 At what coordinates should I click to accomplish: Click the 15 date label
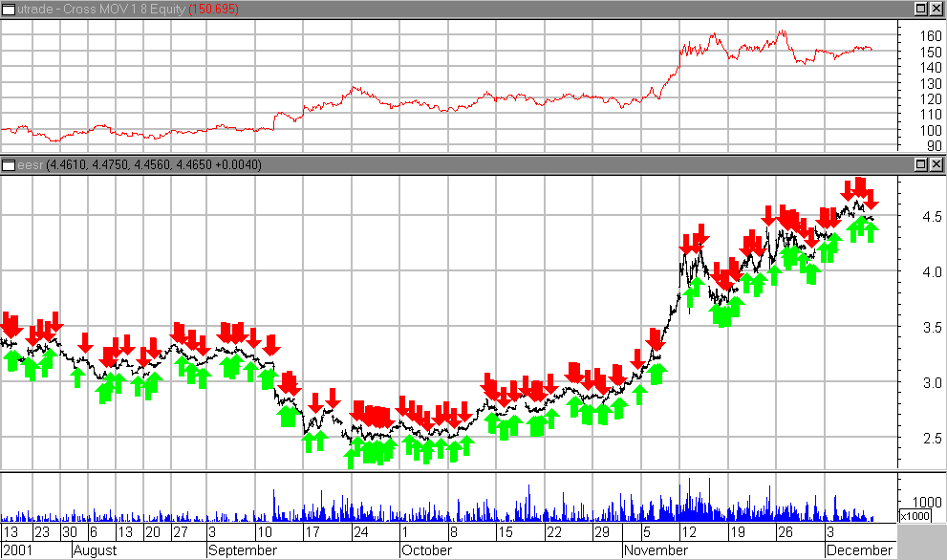505,532
